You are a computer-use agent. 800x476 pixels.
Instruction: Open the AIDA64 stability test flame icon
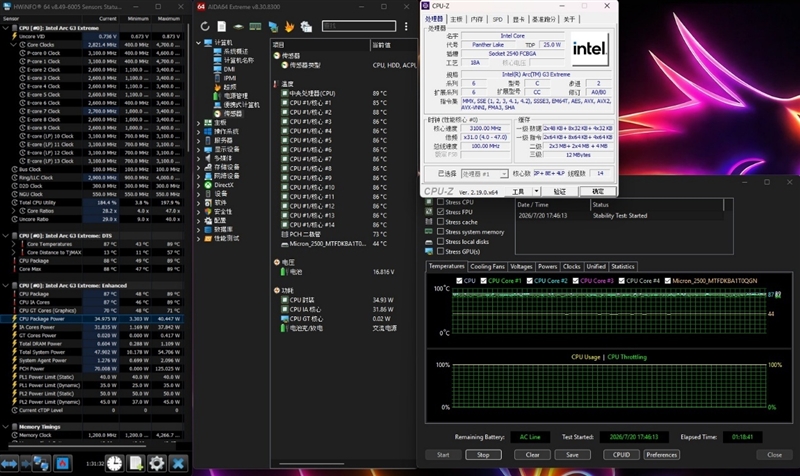(x=289, y=26)
